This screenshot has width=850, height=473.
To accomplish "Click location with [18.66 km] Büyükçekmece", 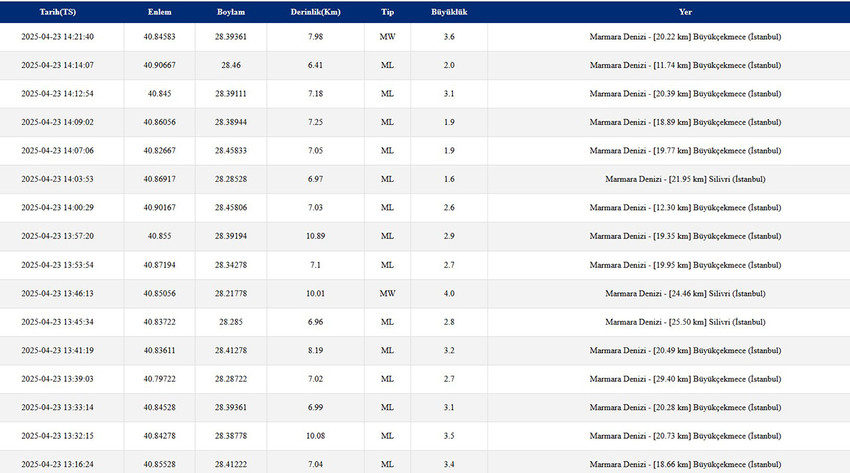I will (x=685, y=464).
